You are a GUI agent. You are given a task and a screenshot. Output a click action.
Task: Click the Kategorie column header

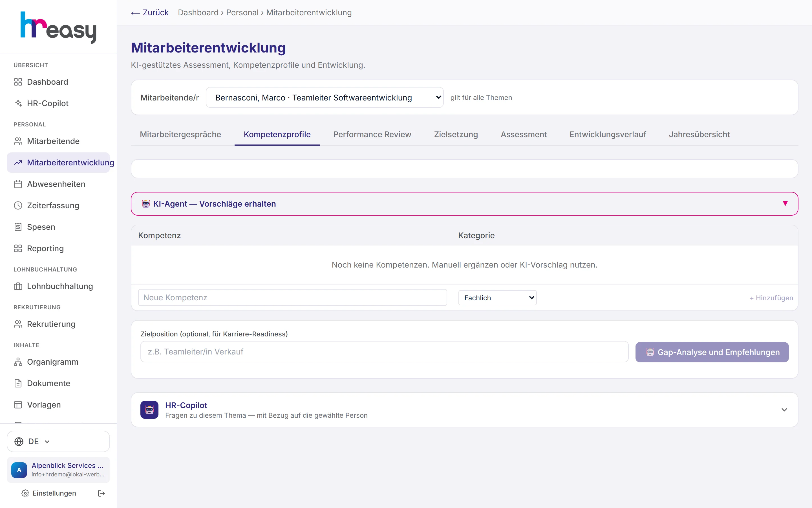[x=476, y=236]
